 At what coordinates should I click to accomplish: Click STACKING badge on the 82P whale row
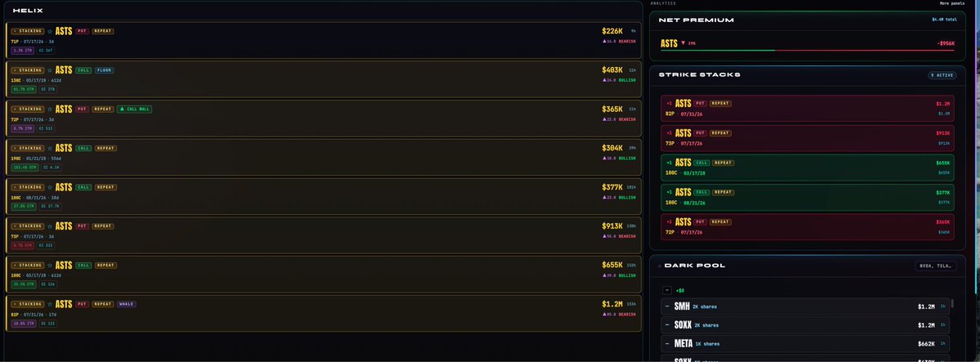[27, 304]
